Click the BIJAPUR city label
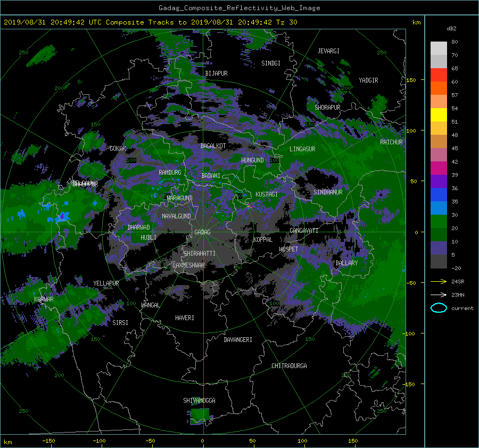Screen dimensions: 479x448 (x=216, y=74)
